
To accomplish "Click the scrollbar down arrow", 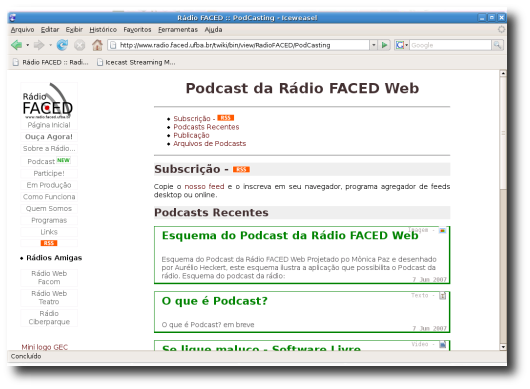I will tap(503, 347).
